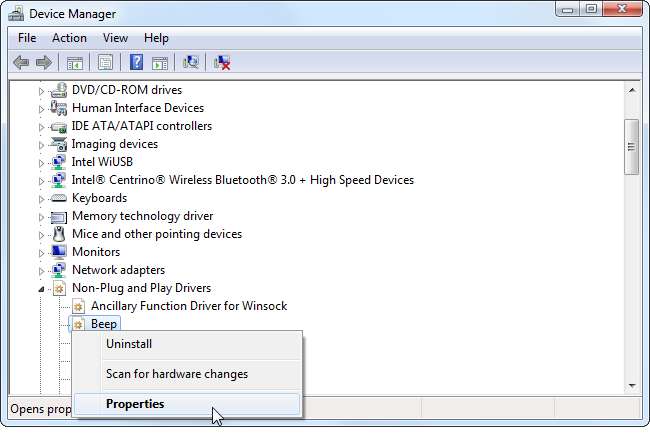Choose Properties from the context menu
Image resolution: width=650 pixels, height=439 pixels.
[x=135, y=404]
